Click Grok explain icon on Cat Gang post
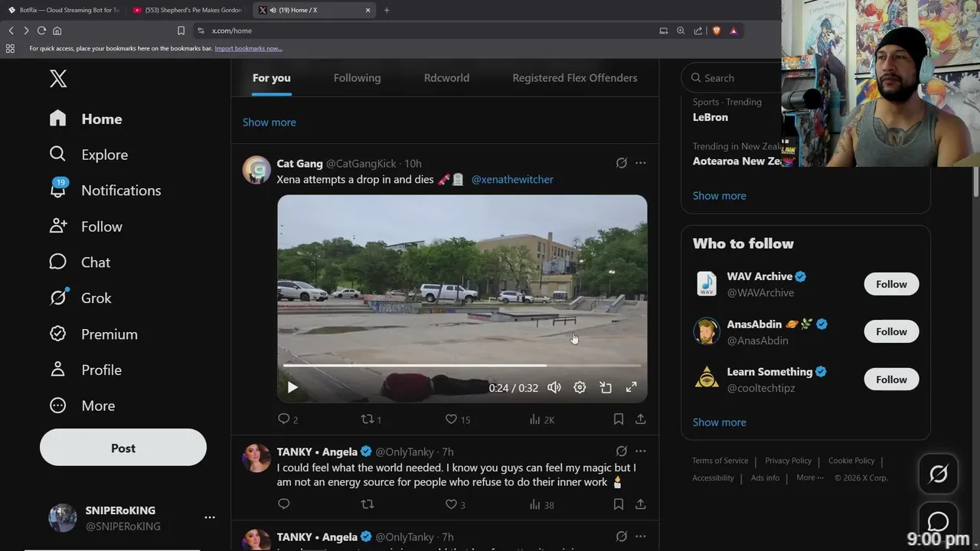980x551 pixels. (622, 163)
